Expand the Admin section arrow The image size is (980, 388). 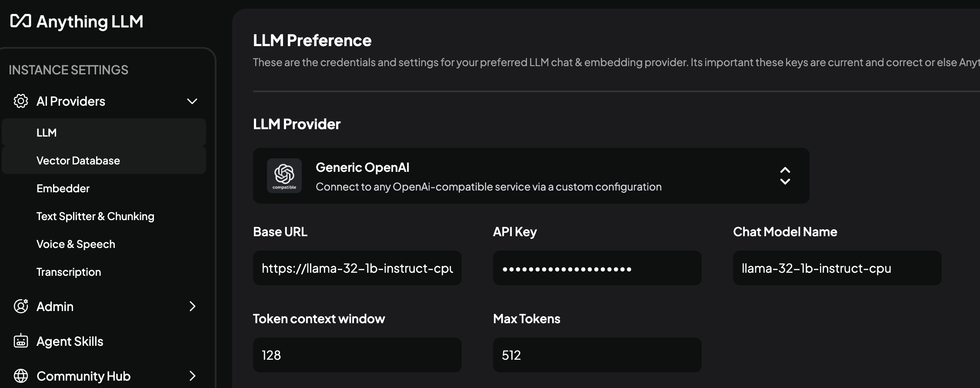[192, 306]
